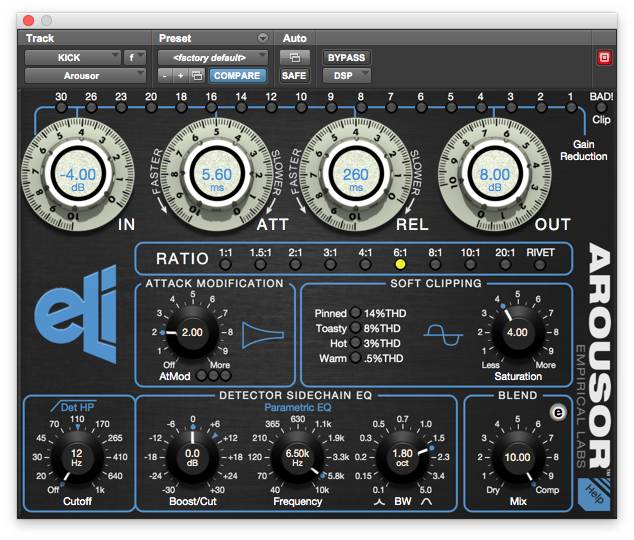This screenshot has width=634, height=540.
Task: Click the REL release time knob
Action: [356, 175]
